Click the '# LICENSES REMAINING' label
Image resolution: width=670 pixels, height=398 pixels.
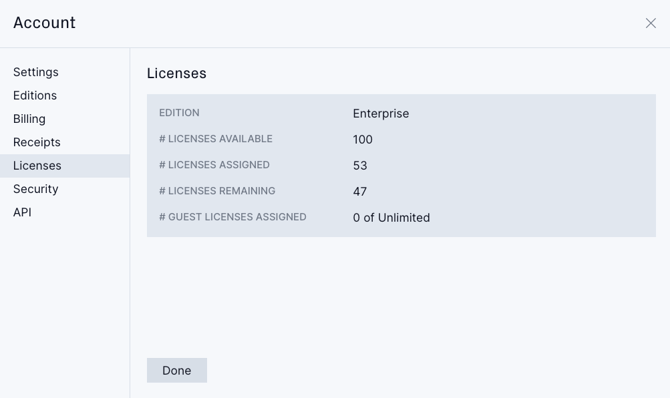click(x=217, y=191)
